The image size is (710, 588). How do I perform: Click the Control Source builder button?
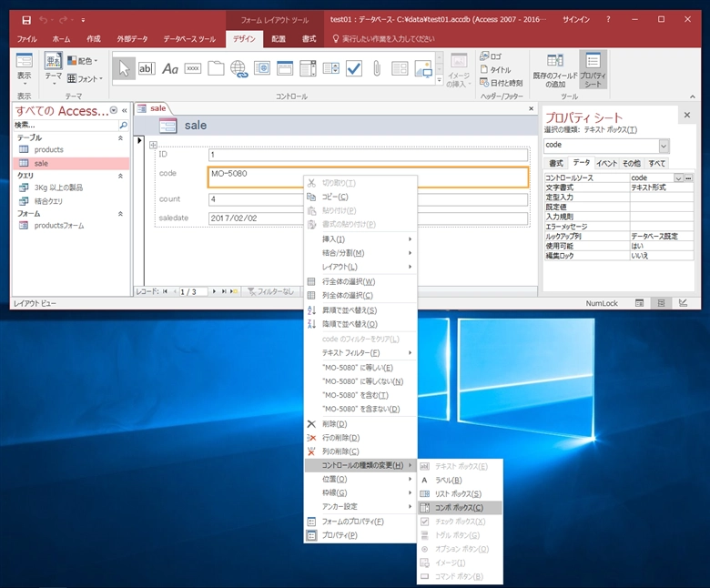pos(688,177)
